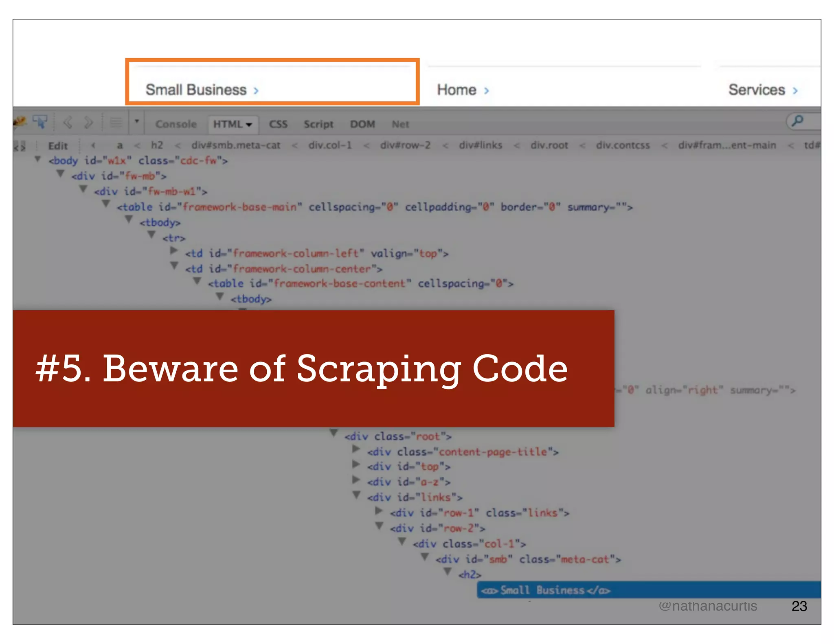The height and width of the screenshot is (644, 834).
Task: Expand the div id="top" node
Action: [356, 464]
